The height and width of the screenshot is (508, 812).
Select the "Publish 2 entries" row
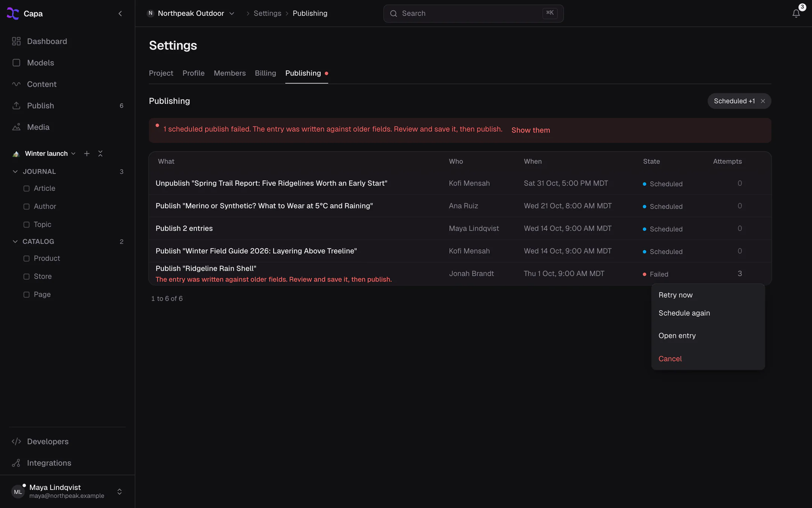[460, 228]
